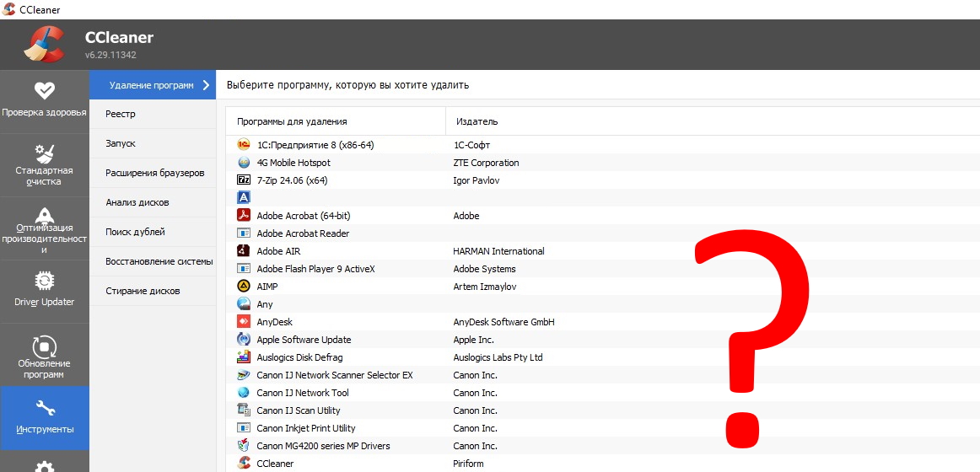Image resolution: width=980 pixels, height=472 pixels.
Task: Click the 1С:Предприятие 8 program icon
Action: tap(244, 145)
